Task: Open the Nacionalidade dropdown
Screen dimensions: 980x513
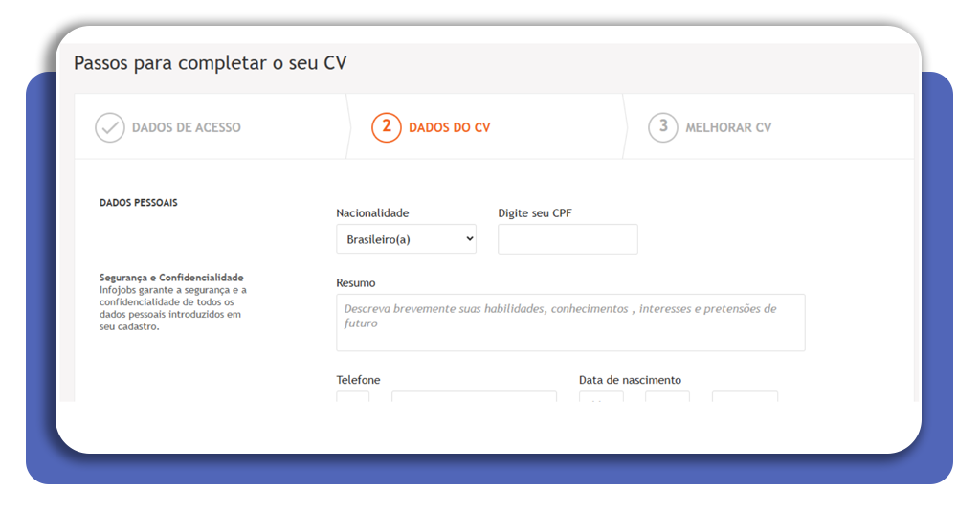Action: coord(406,239)
